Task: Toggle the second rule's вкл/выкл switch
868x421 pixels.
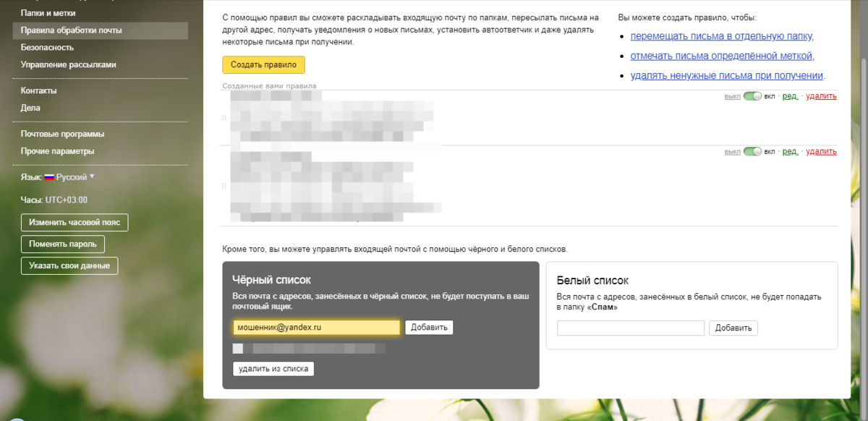Action: tap(752, 152)
